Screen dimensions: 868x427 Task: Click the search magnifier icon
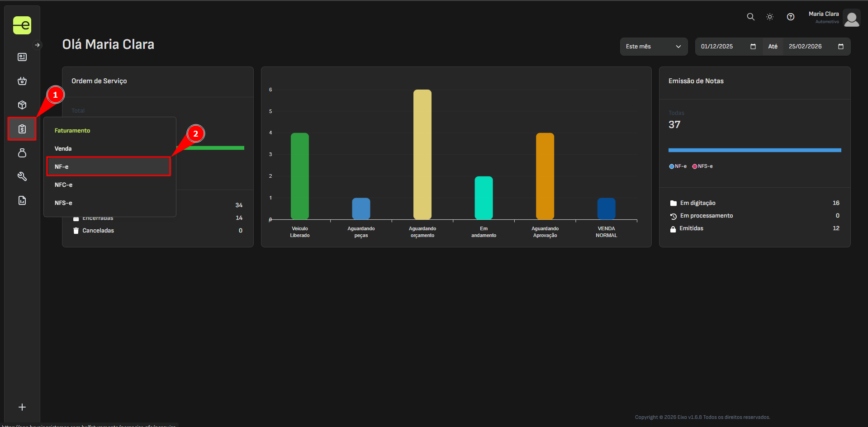pyautogui.click(x=750, y=17)
